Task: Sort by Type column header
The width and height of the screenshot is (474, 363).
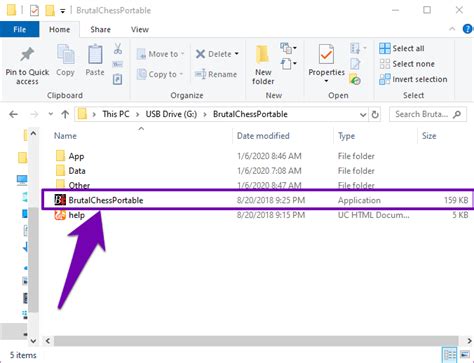Action: click(x=346, y=136)
